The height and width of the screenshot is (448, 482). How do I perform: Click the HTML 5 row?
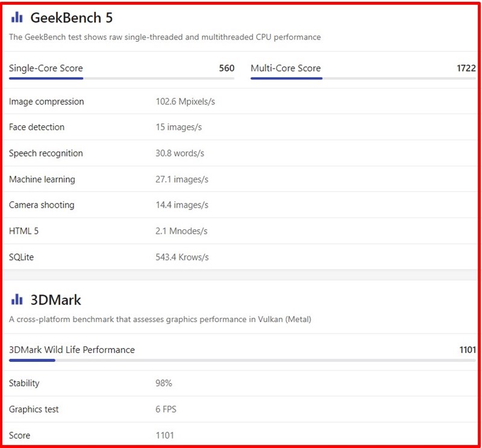point(240,231)
